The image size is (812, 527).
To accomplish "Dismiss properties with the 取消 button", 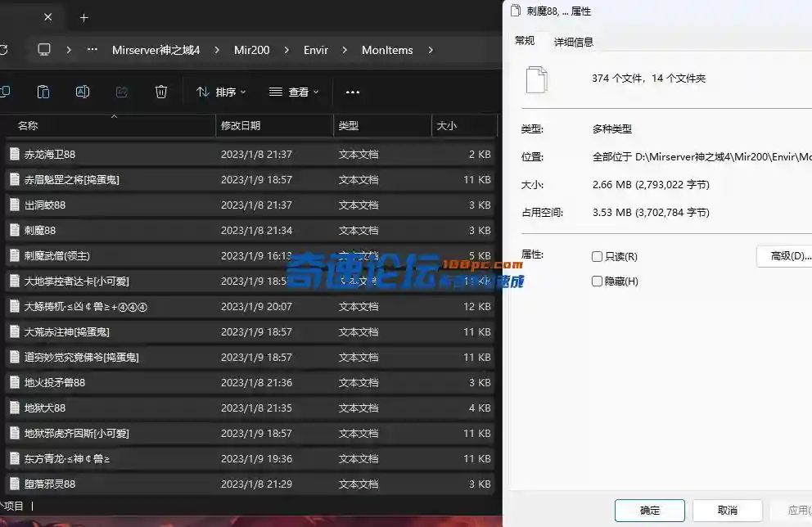I will [728, 511].
